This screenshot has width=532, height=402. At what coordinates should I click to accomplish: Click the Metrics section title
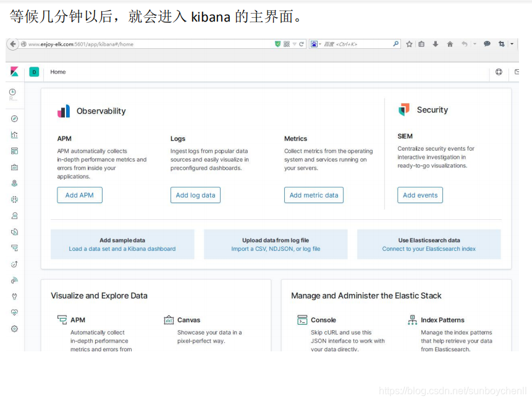pos(295,139)
